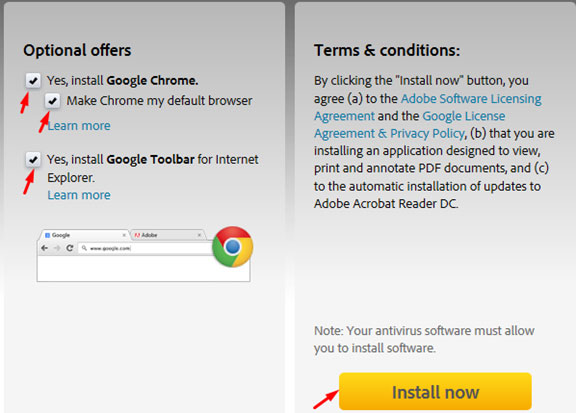The image size is (576, 413).
Task: Click the forward arrow in browser illustration
Action: [x=57, y=248]
